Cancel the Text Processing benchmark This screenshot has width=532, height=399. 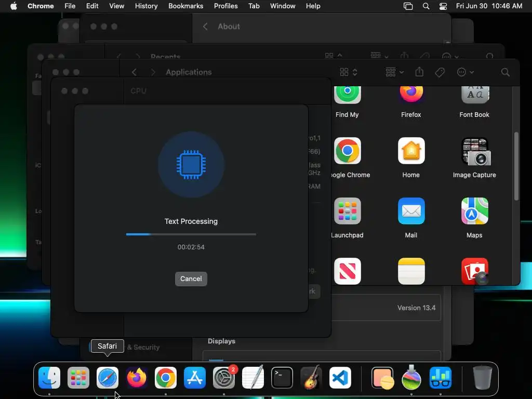click(x=191, y=279)
